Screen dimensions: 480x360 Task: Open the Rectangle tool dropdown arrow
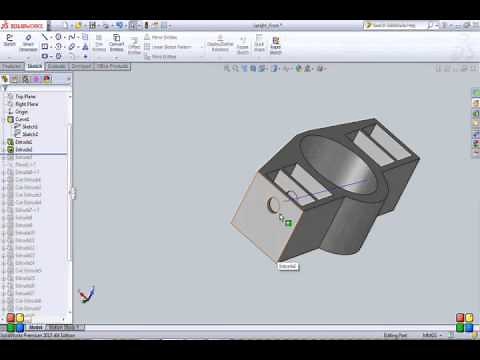coord(51,47)
